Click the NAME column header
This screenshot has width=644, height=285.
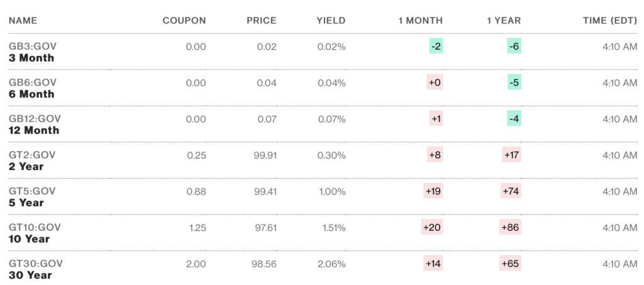tap(23, 20)
